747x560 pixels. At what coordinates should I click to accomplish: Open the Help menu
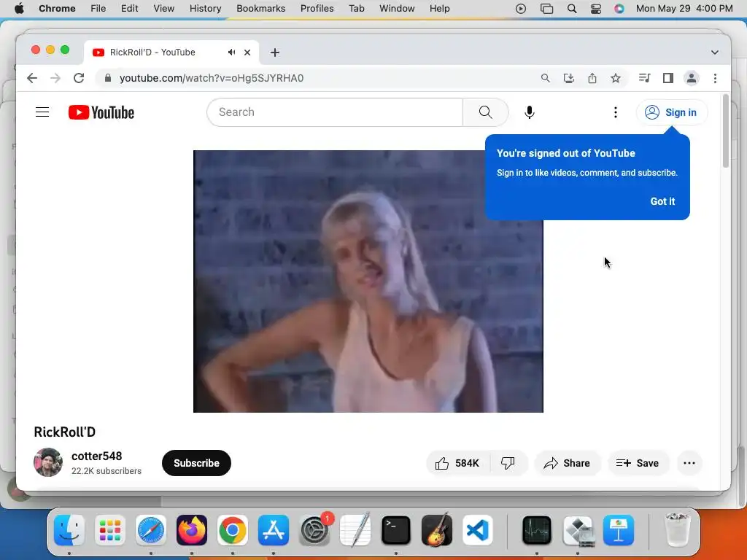pos(439,9)
